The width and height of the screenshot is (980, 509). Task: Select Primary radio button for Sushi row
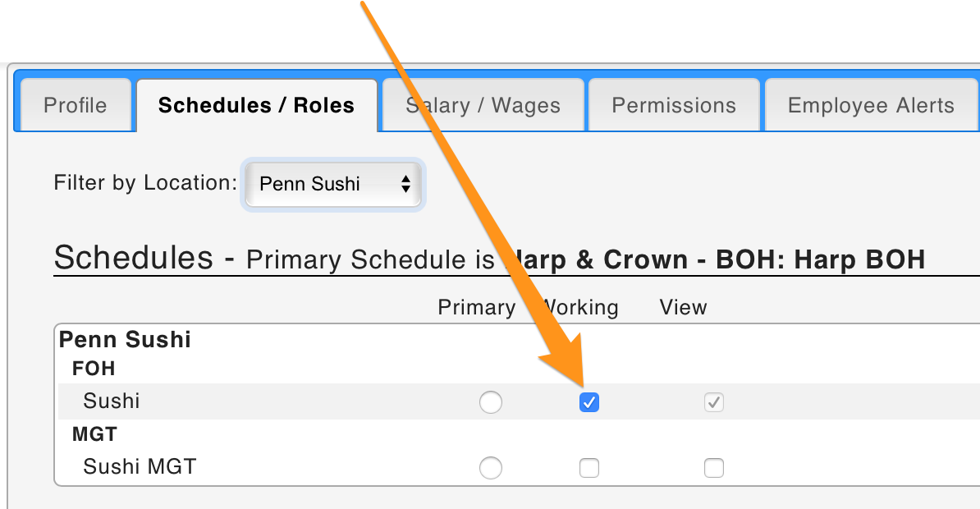click(x=491, y=402)
